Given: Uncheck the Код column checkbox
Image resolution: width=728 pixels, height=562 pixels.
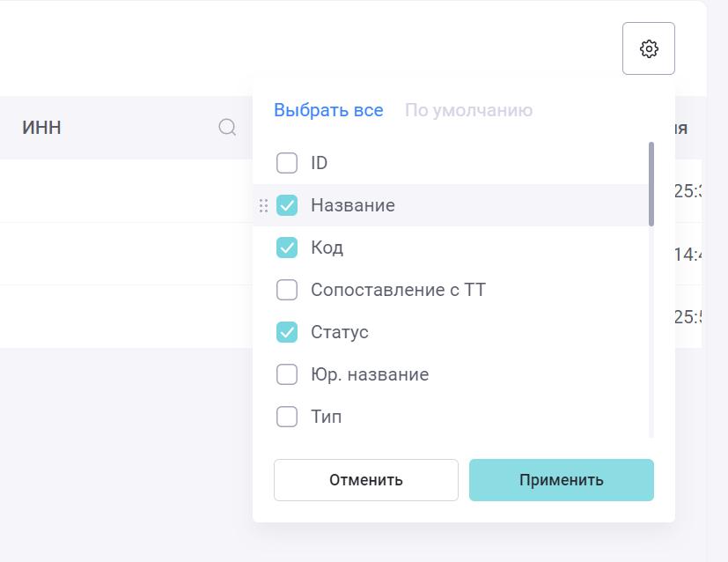Looking at the screenshot, I should 287,248.
